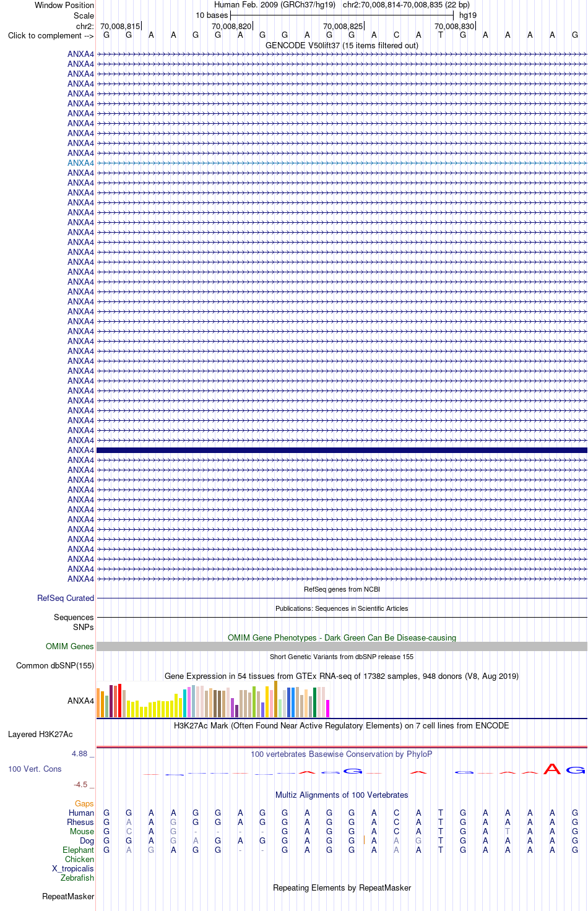588x911 pixels.
Task: Click the 'SNPs' track label
Action: click(83, 627)
